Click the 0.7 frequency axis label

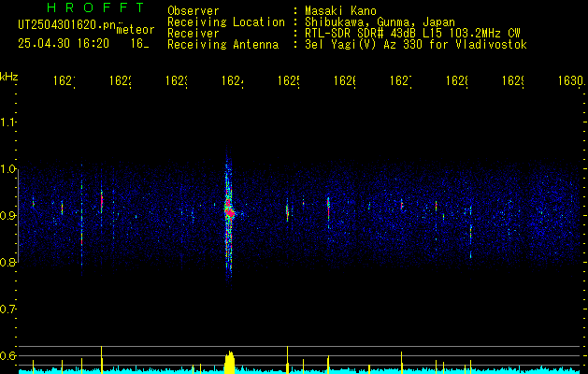7,309
